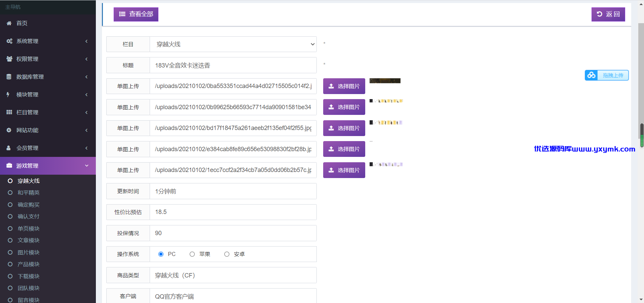
Task: Click the lightning icon for 模块管理
Action: point(8,94)
